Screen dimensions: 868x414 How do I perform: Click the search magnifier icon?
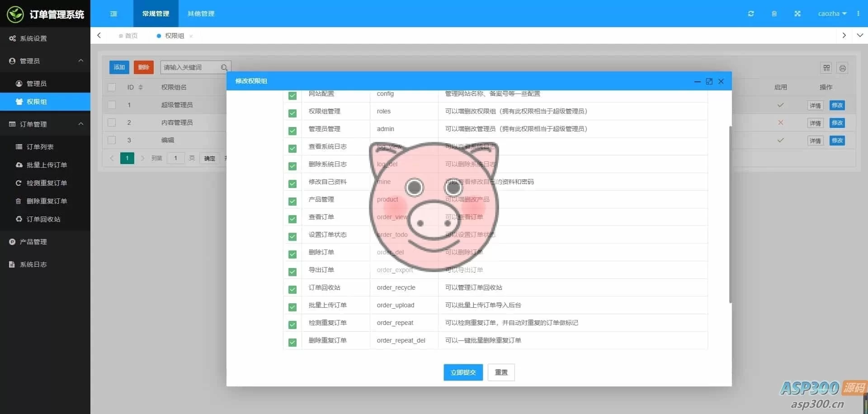point(224,67)
